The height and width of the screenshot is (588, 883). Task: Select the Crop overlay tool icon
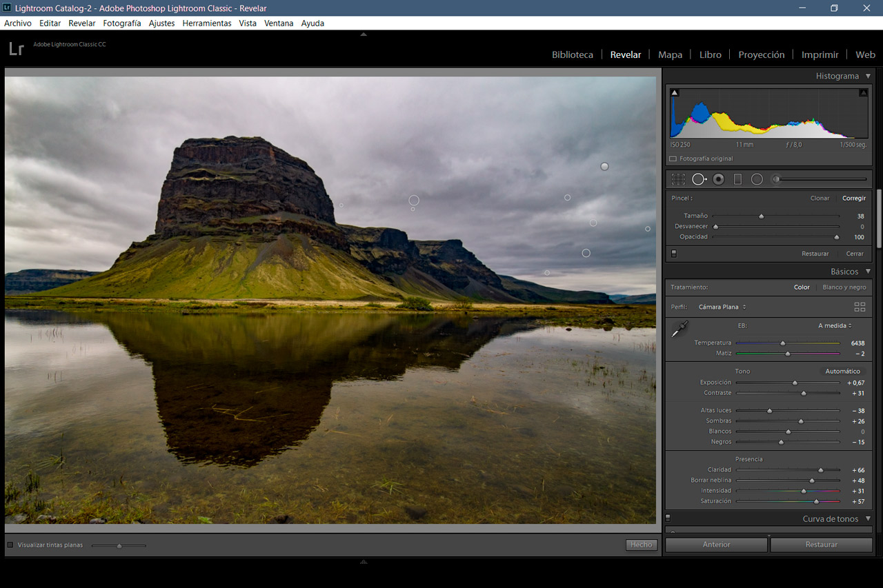[x=678, y=179]
